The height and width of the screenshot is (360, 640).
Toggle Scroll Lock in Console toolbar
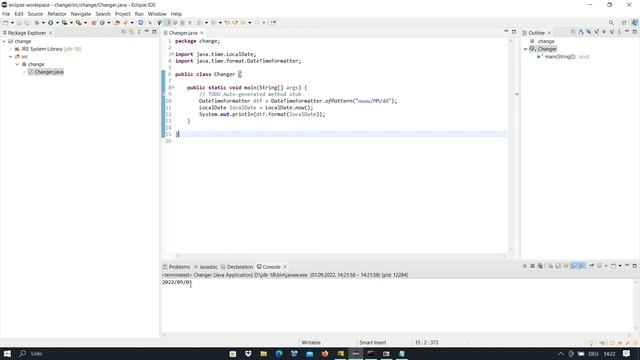(558, 266)
